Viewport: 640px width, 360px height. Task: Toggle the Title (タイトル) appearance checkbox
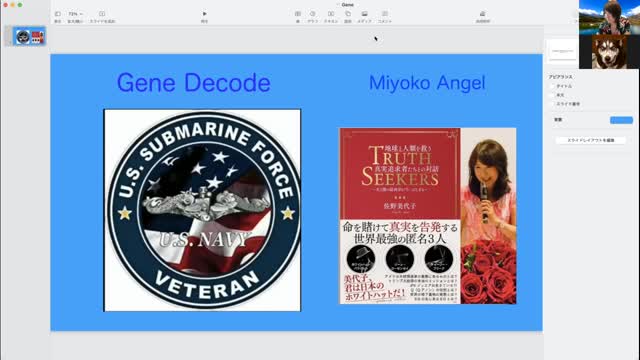click(x=553, y=86)
